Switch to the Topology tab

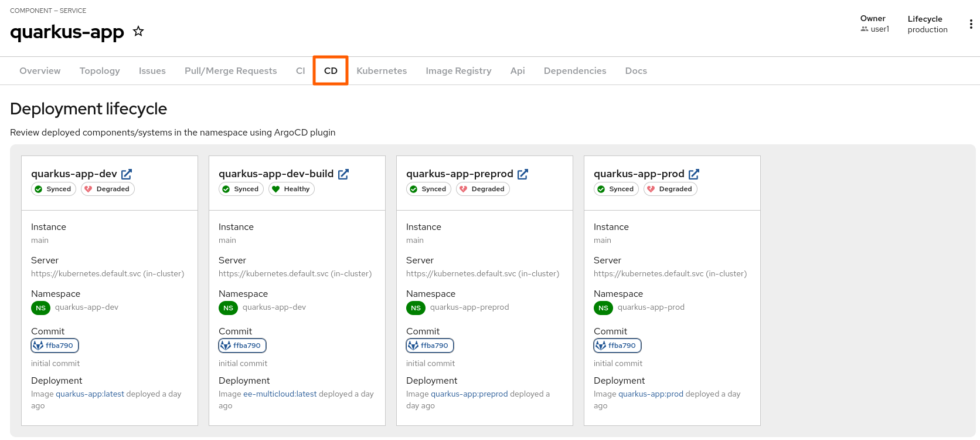pyautogui.click(x=100, y=71)
